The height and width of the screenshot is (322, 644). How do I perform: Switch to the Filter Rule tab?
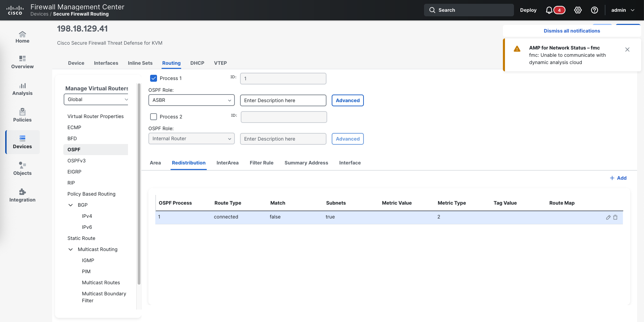pyautogui.click(x=261, y=163)
